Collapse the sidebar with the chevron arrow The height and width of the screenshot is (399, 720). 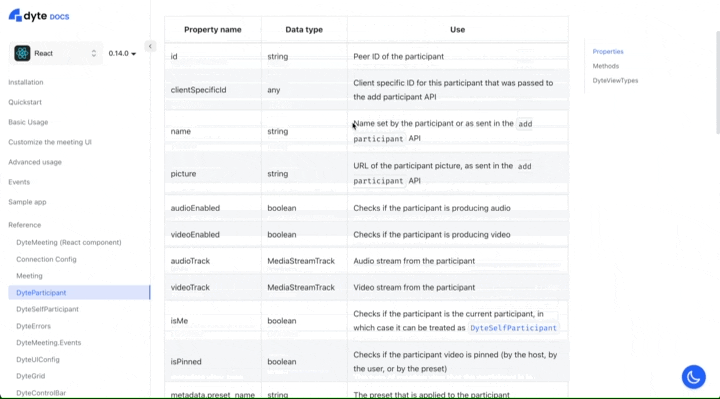[x=150, y=46]
